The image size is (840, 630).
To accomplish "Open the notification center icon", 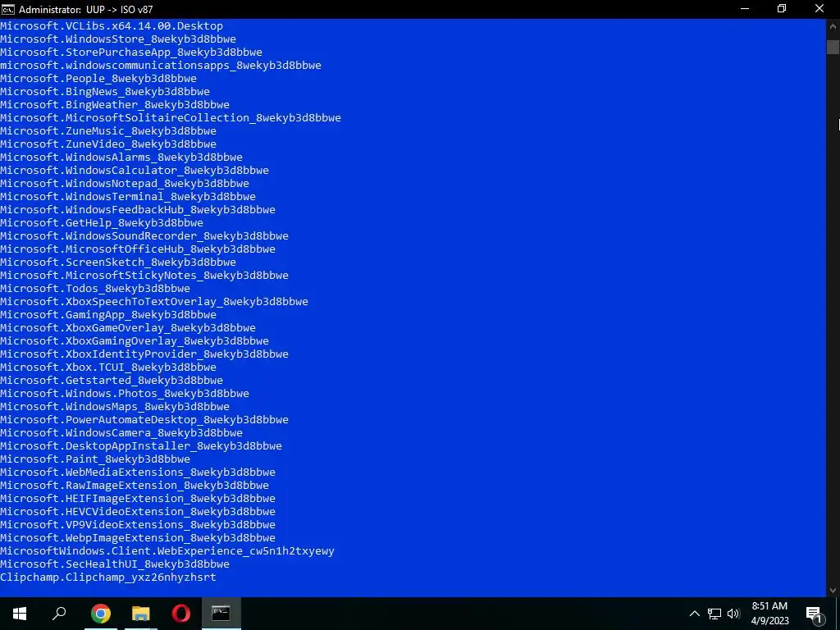I will pos(815,614).
